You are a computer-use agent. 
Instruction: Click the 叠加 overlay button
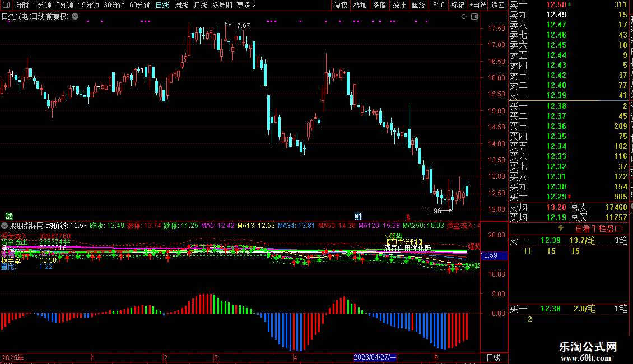(360, 5)
